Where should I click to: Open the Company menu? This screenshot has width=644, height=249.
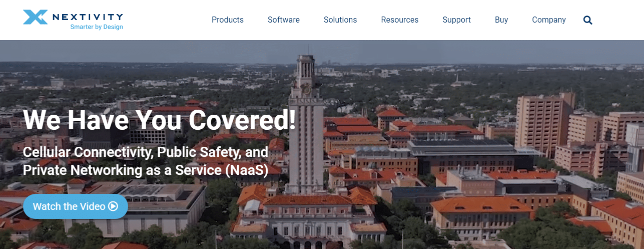pyautogui.click(x=549, y=20)
